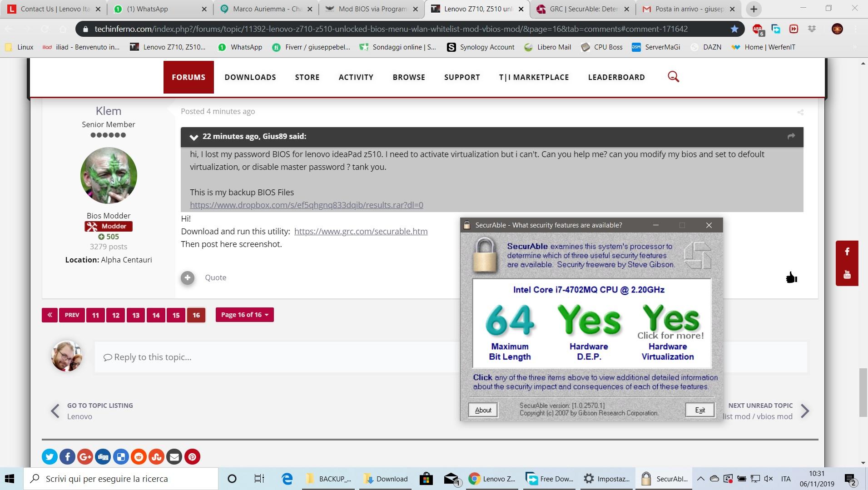Go to page 11
The width and height of the screenshot is (868, 490).
(x=95, y=315)
